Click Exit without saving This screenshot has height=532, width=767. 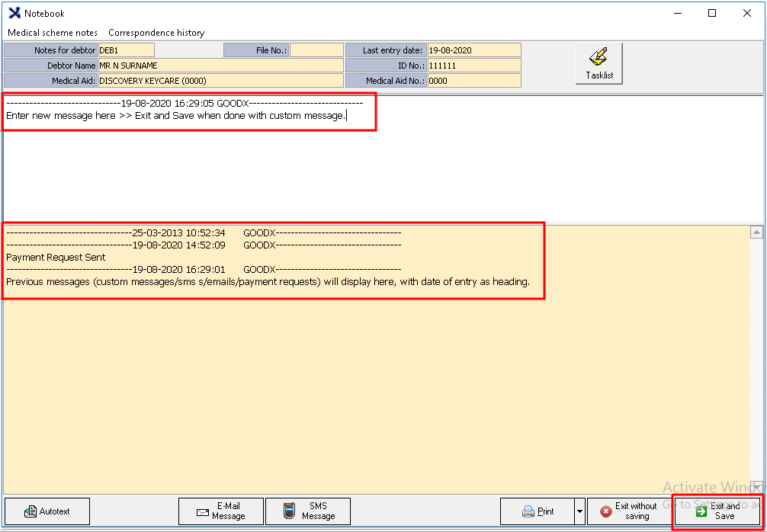click(629, 511)
